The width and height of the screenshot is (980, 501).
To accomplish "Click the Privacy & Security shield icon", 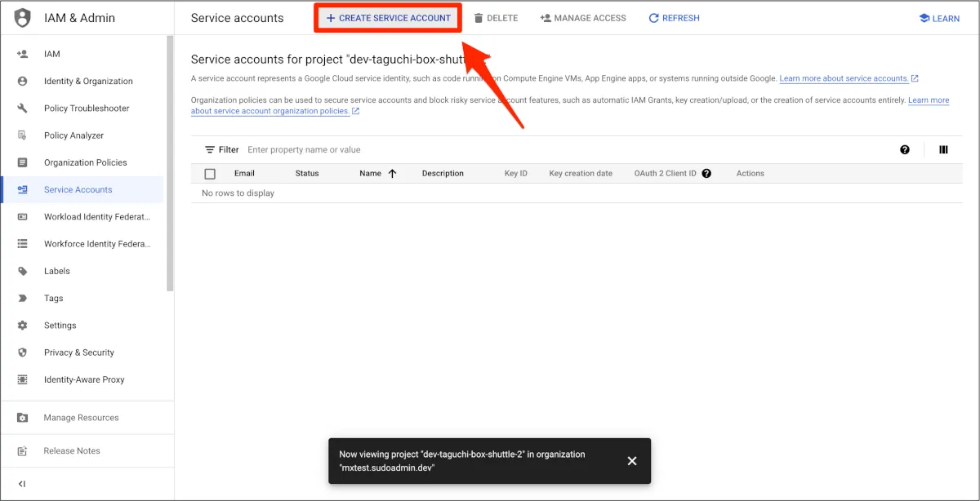I will (23, 352).
